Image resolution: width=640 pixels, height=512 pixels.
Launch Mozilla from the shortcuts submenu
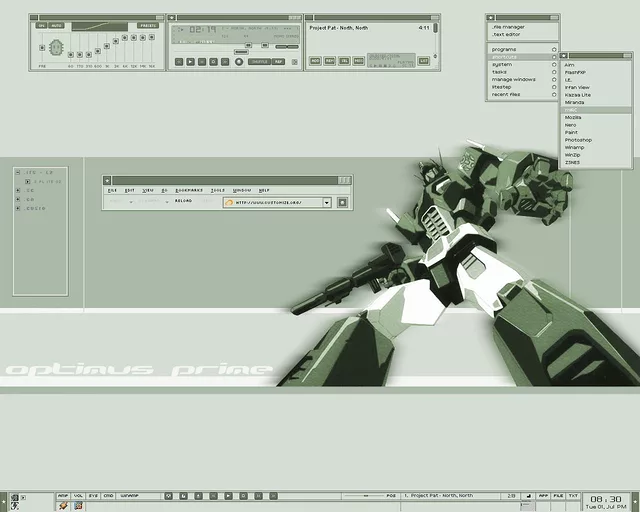pyautogui.click(x=596, y=118)
